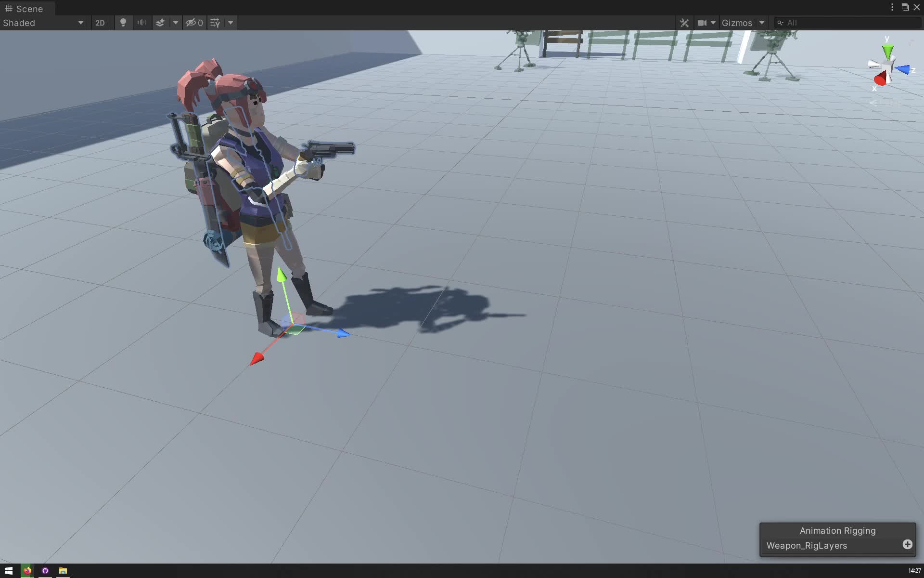Enable the 2D toggle in the Scene toolbar
The width and height of the screenshot is (924, 578).
[100, 23]
